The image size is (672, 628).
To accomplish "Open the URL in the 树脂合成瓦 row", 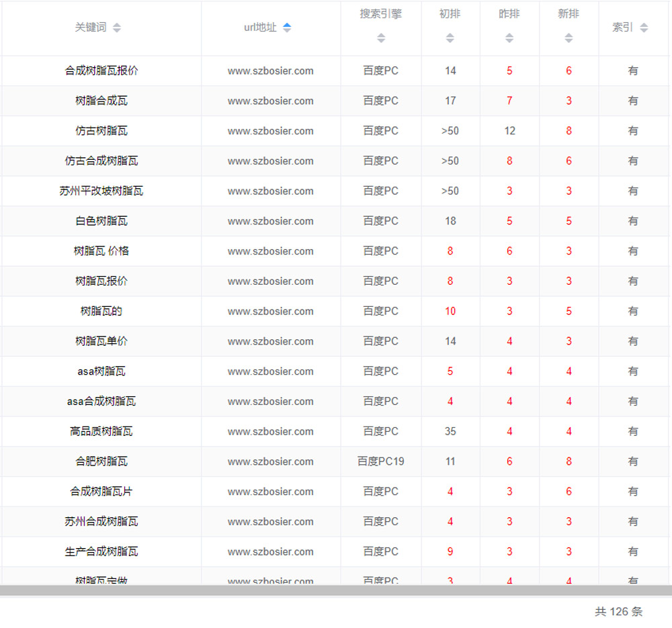I will point(270,101).
